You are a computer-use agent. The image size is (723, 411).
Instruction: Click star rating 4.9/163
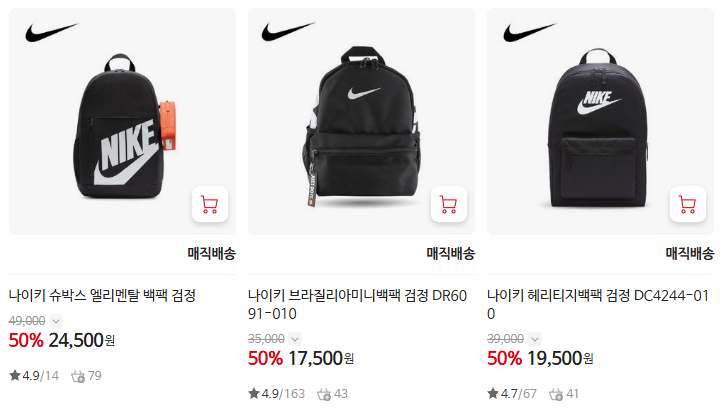pyautogui.click(x=277, y=394)
